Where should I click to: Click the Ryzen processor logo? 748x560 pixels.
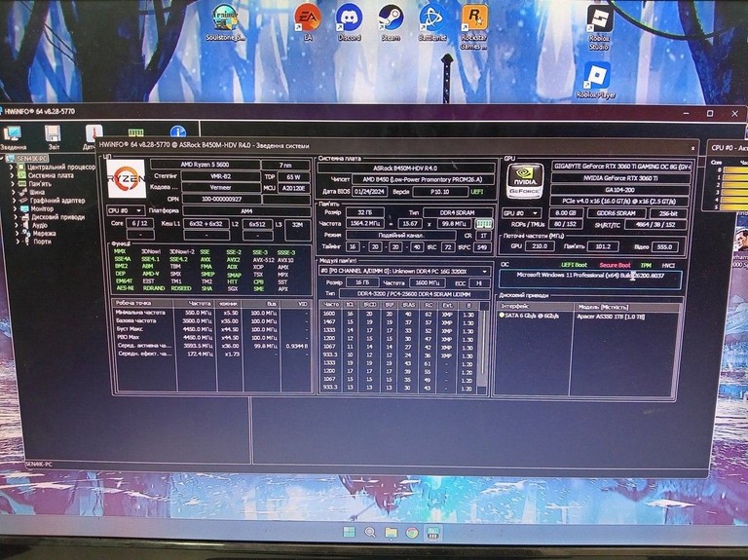point(126,179)
